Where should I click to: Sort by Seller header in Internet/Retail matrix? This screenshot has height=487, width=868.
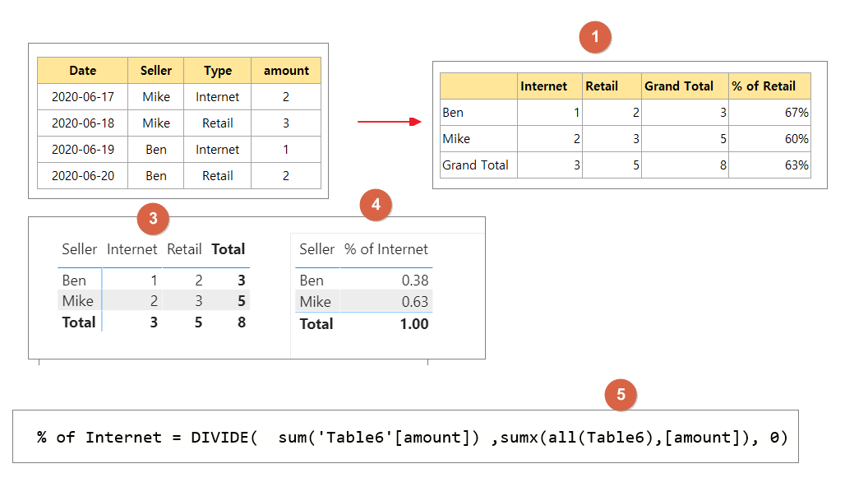tap(79, 249)
